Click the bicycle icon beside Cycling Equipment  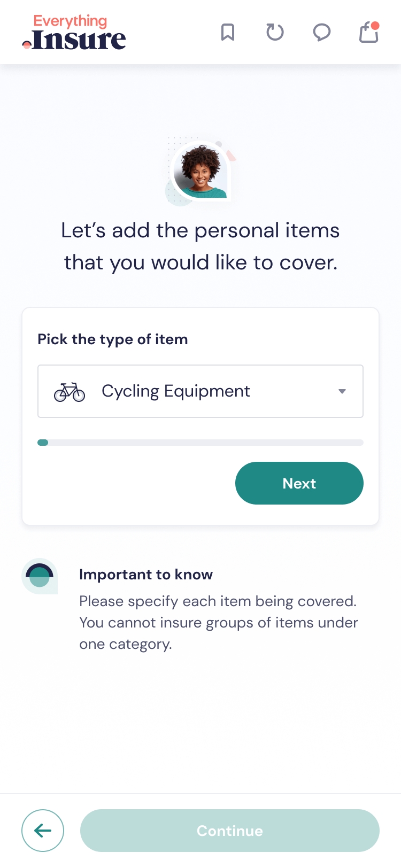click(69, 391)
